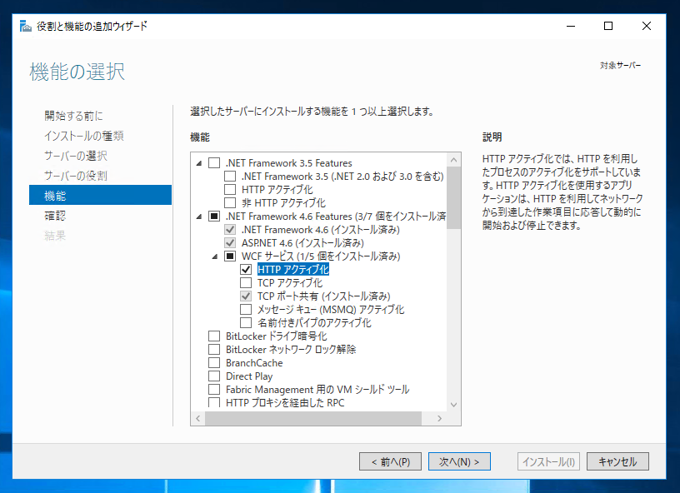Click the vertical scrollbar thumb in feature list

(x=454, y=198)
